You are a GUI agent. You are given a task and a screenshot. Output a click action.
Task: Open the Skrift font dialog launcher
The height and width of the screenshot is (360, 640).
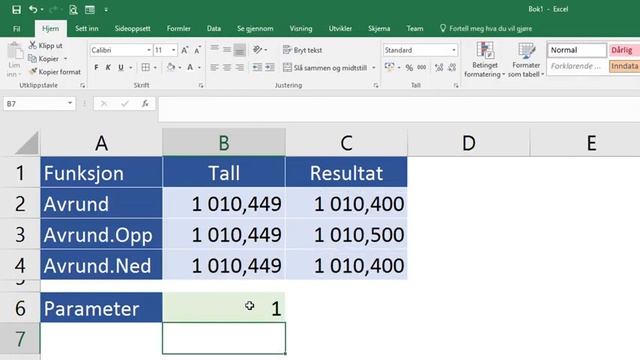pyautogui.click(x=201, y=85)
